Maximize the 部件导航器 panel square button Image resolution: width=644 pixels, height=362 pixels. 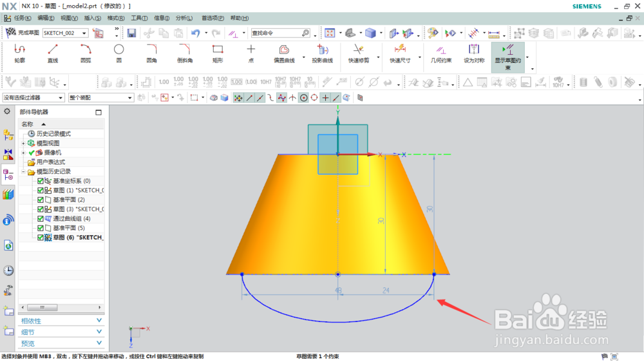(x=99, y=112)
